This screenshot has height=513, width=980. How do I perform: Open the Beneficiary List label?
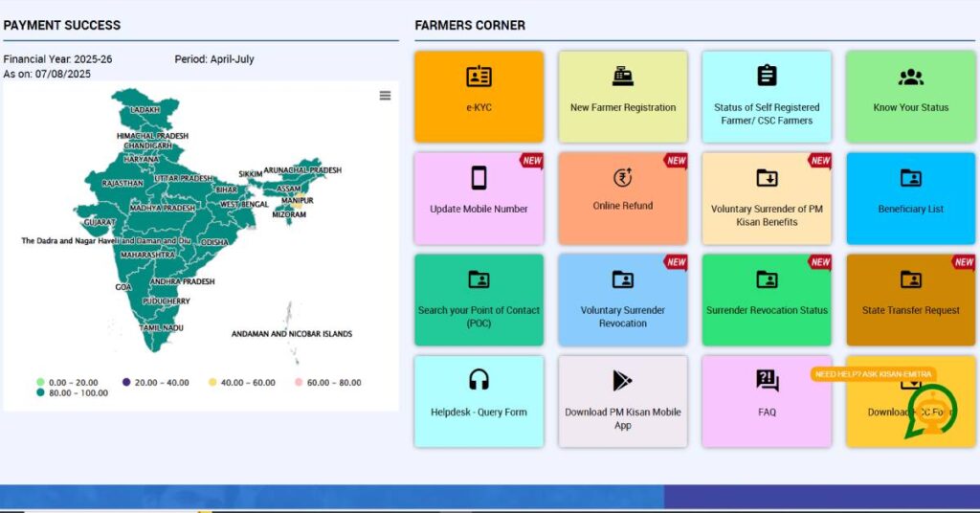click(911, 209)
